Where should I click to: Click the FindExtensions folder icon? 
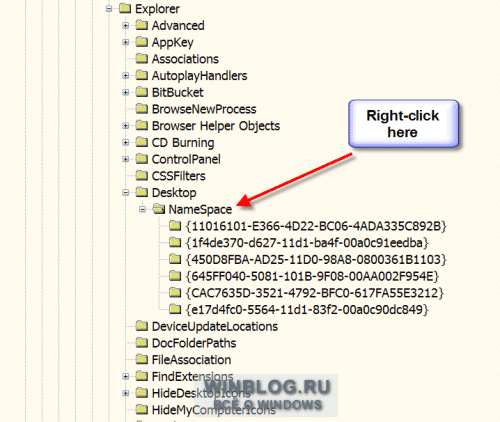(x=142, y=376)
